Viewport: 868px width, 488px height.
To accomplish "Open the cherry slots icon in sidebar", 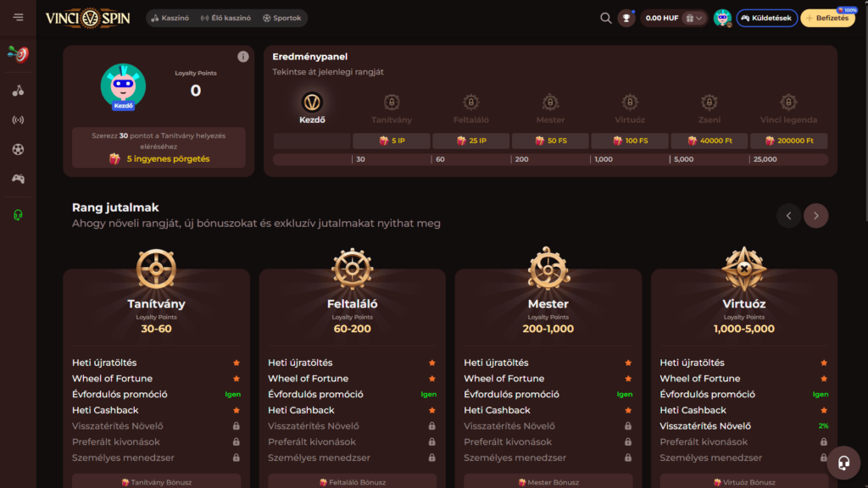I will coord(18,91).
